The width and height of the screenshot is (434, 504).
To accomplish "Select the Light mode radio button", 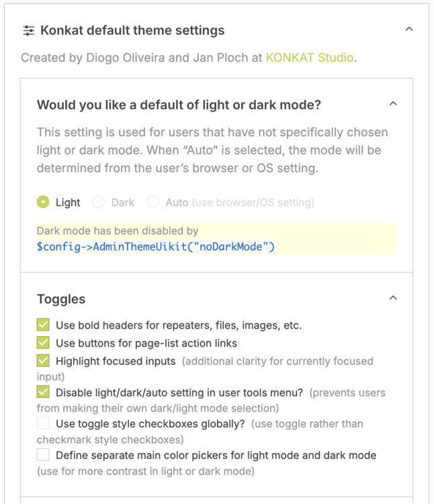I will (x=44, y=202).
